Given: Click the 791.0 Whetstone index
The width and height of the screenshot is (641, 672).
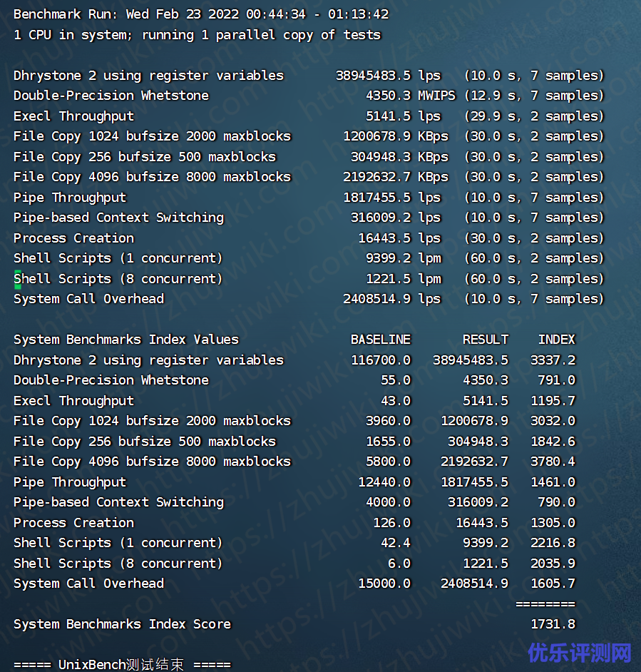Looking at the screenshot, I should tap(557, 380).
